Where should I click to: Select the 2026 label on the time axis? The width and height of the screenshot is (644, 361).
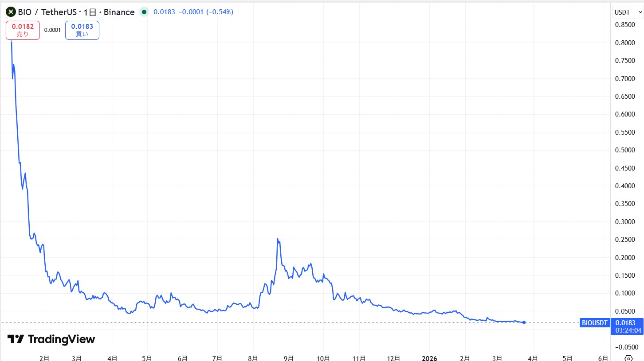429,358
